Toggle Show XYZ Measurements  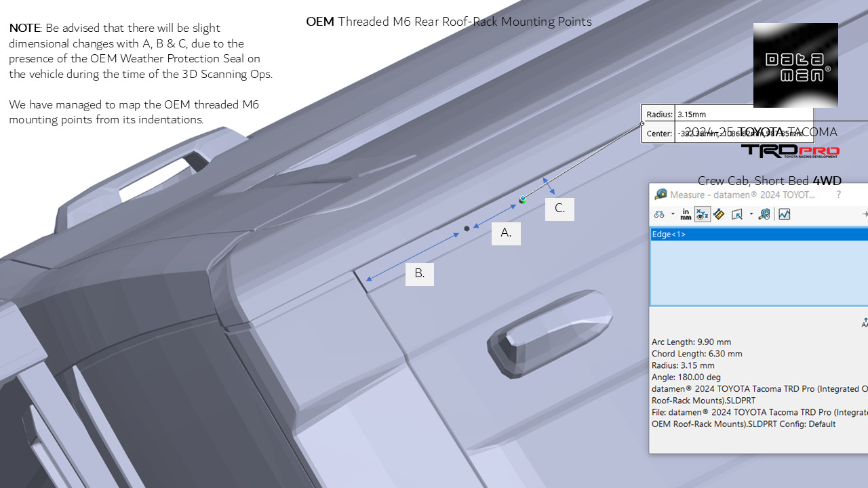(x=703, y=214)
